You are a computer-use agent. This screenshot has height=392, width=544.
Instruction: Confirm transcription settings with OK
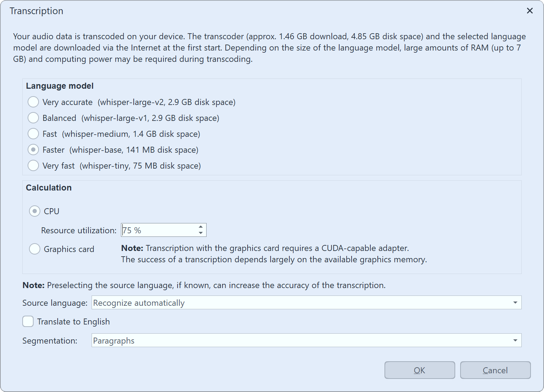[x=419, y=370]
